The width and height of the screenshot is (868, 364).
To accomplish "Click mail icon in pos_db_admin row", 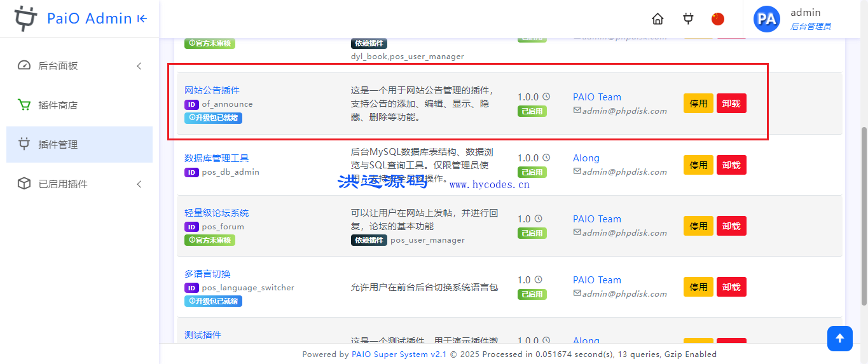I will point(577,172).
